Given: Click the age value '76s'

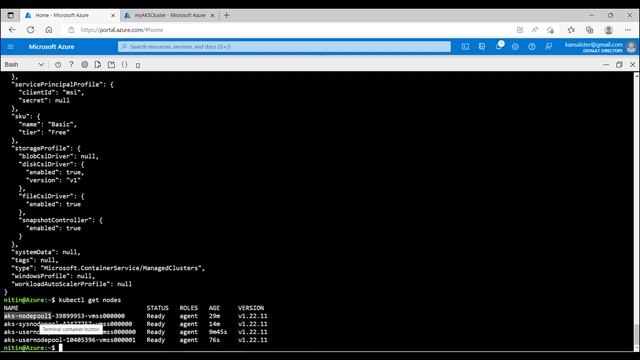Looking at the screenshot, I should [214, 340].
